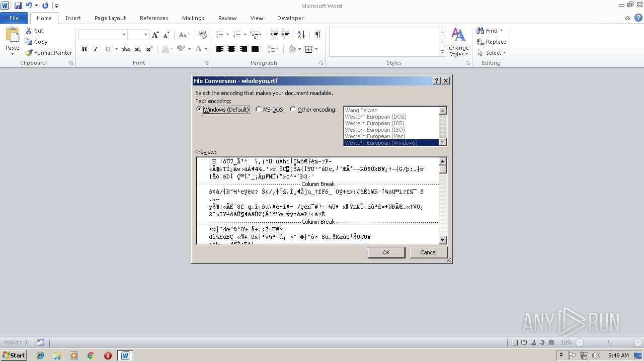Screen dimensions: 644x362
Task: Align text left
Action: [x=220, y=49]
